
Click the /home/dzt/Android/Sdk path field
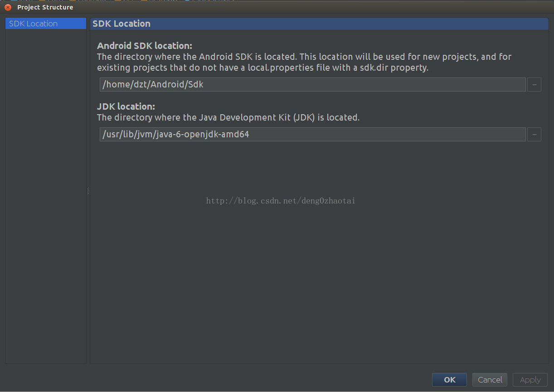[313, 84]
